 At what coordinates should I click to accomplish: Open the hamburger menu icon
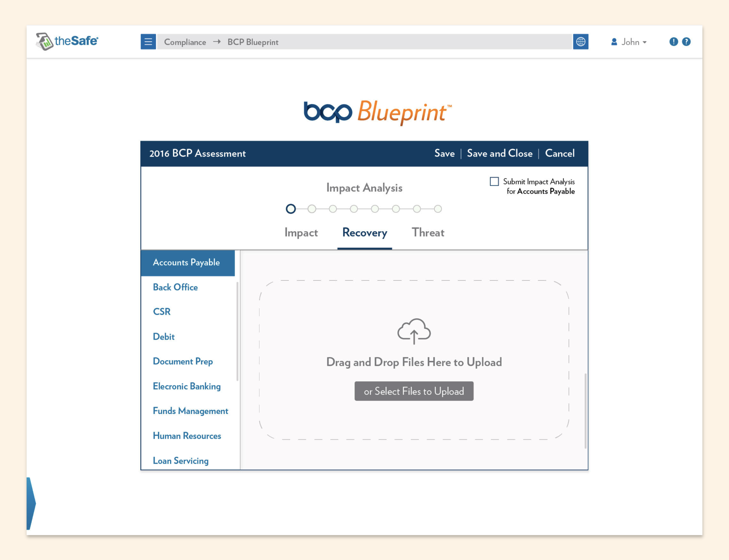point(148,42)
